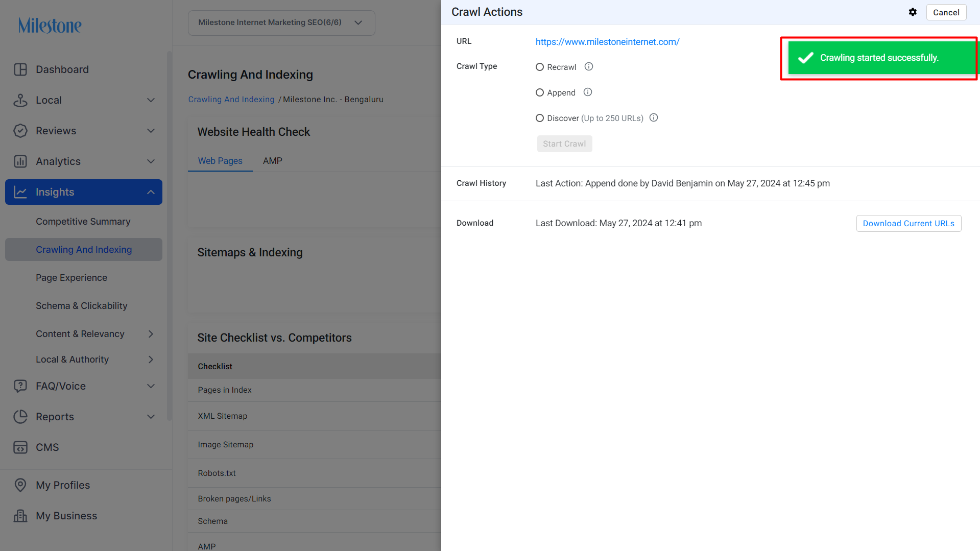
Task: Click the Local map pin icon
Action: [x=20, y=100]
